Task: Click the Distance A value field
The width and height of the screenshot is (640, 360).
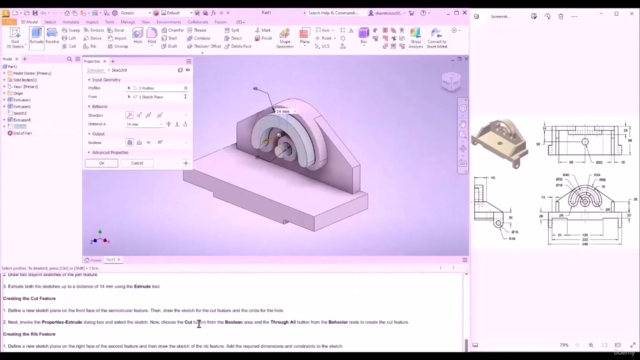Action: coord(144,124)
